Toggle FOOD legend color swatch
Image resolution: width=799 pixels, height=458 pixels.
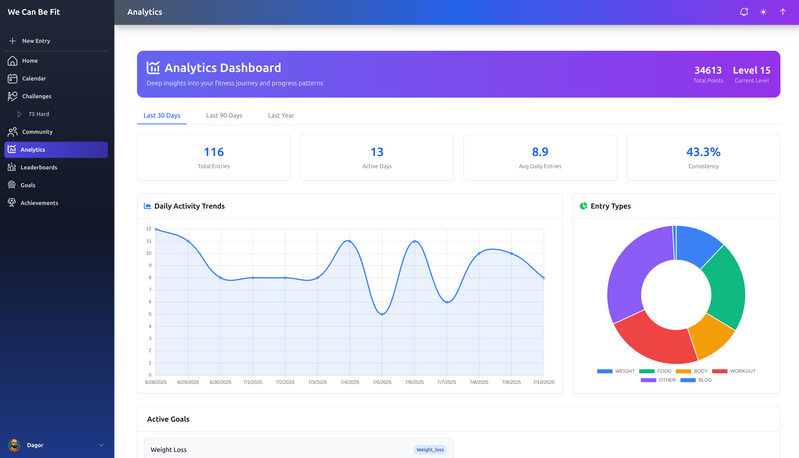(x=647, y=371)
